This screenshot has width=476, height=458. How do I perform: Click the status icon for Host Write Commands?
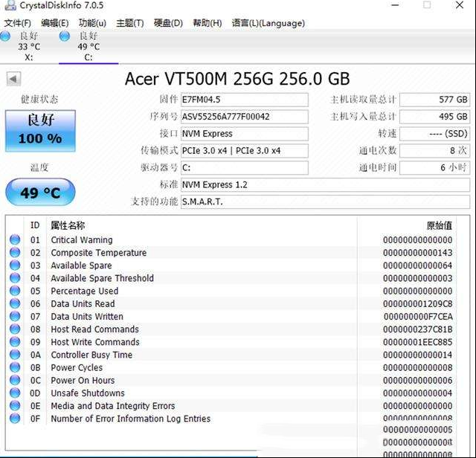pos(15,342)
